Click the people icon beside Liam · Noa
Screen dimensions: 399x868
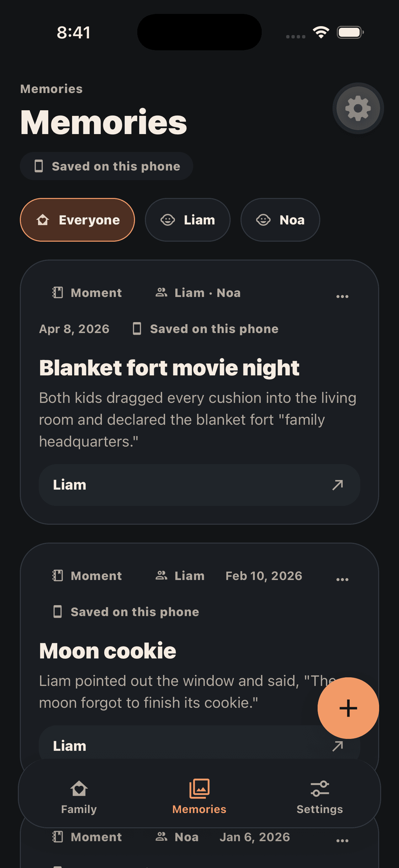click(162, 293)
